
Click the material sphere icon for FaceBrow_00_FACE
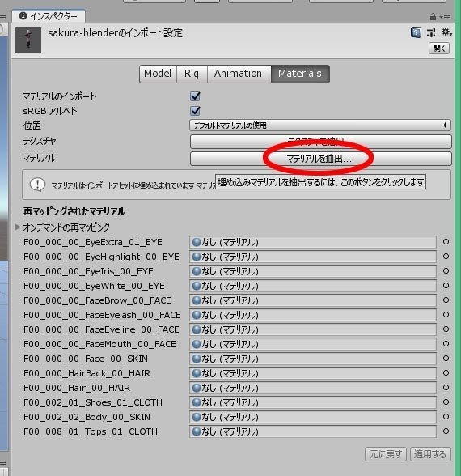point(197,300)
